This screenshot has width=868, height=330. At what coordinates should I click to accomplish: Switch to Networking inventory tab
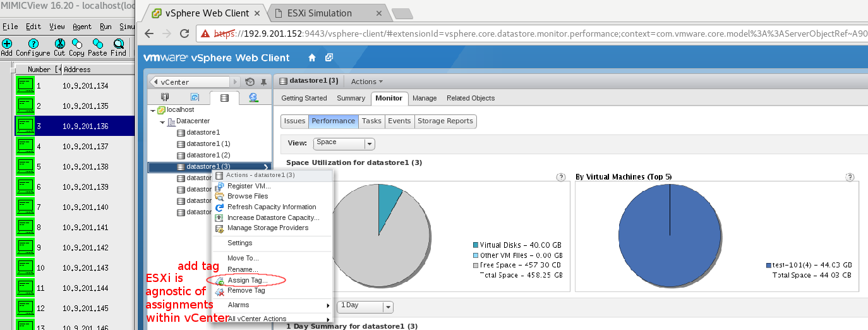[253, 97]
